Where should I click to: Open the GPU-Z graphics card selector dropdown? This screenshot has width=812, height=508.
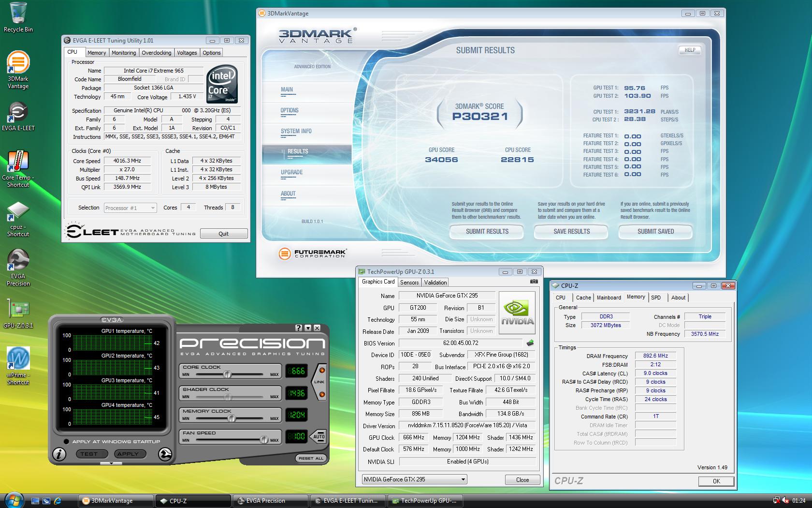click(x=414, y=479)
